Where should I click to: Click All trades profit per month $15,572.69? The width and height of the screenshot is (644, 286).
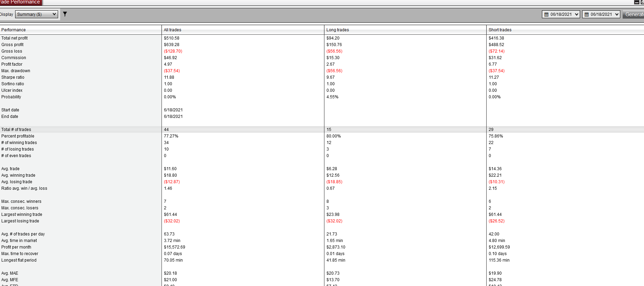pos(174,247)
